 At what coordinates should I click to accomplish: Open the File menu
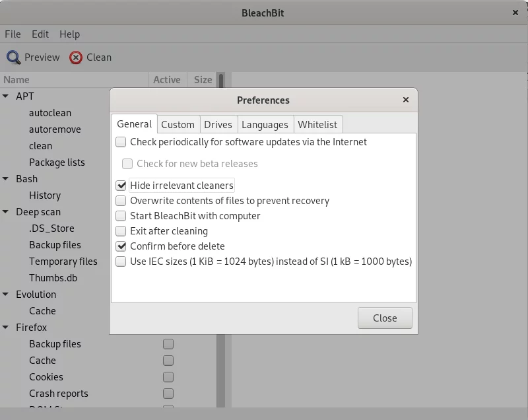13,34
